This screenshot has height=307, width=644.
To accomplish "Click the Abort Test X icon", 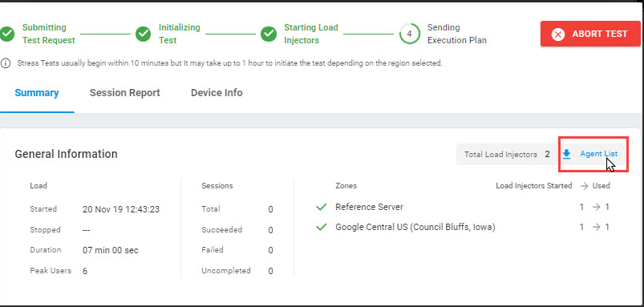I will point(557,34).
